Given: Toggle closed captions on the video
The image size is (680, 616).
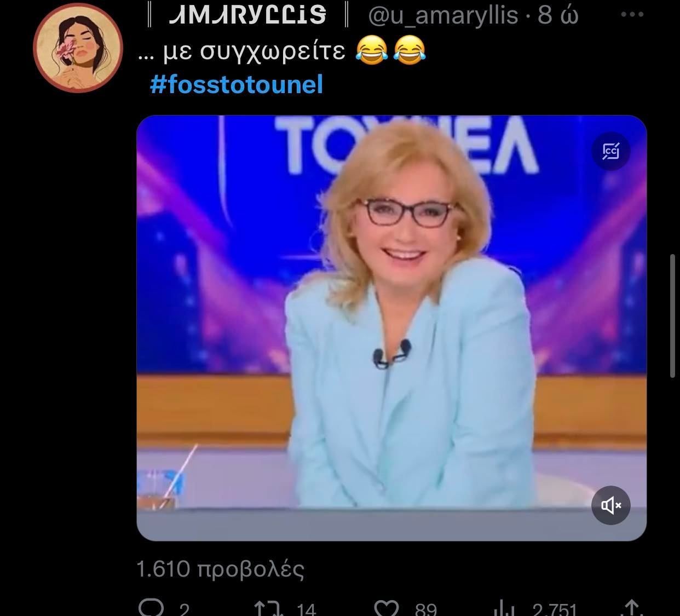Looking at the screenshot, I should [610, 151].
